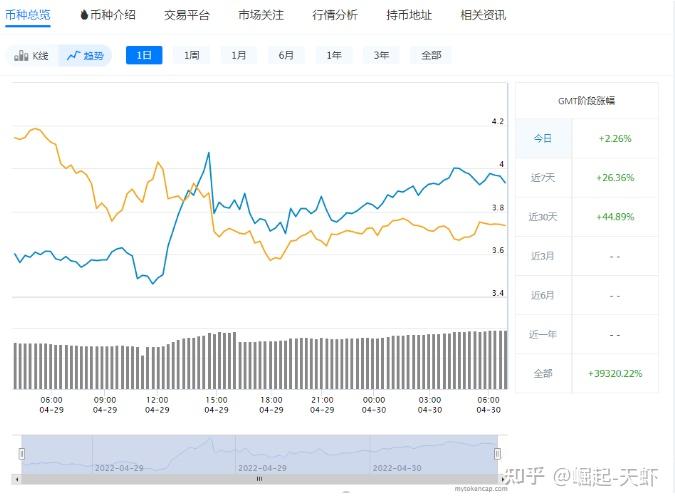Click the 近3月 row label
The image size is (675, 504).
[542, 256]
